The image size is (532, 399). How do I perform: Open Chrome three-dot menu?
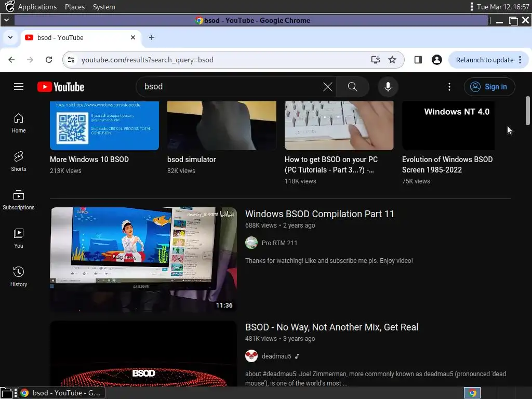[520, 60]
